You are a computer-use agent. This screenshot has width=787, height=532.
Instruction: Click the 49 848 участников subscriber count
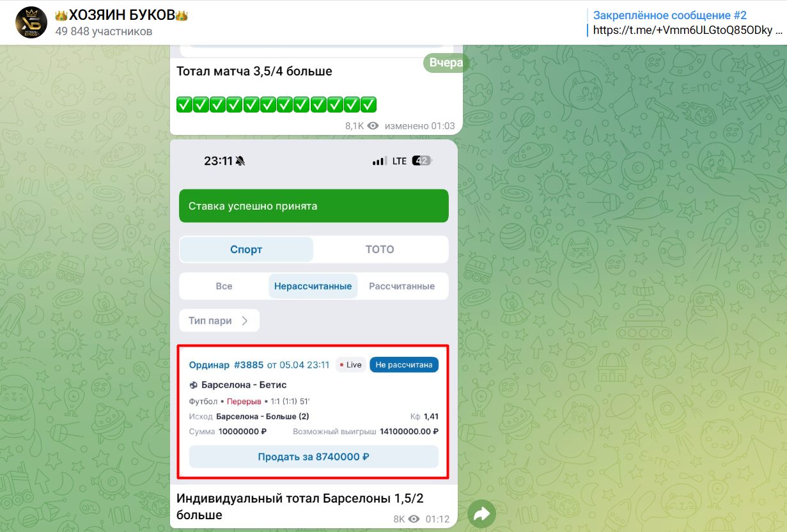104,31
